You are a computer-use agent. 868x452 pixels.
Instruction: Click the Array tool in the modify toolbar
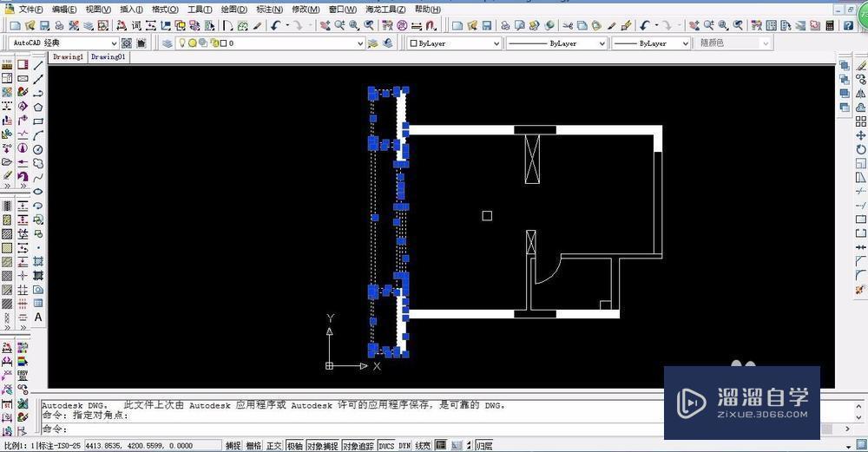(x=861, y=121)
